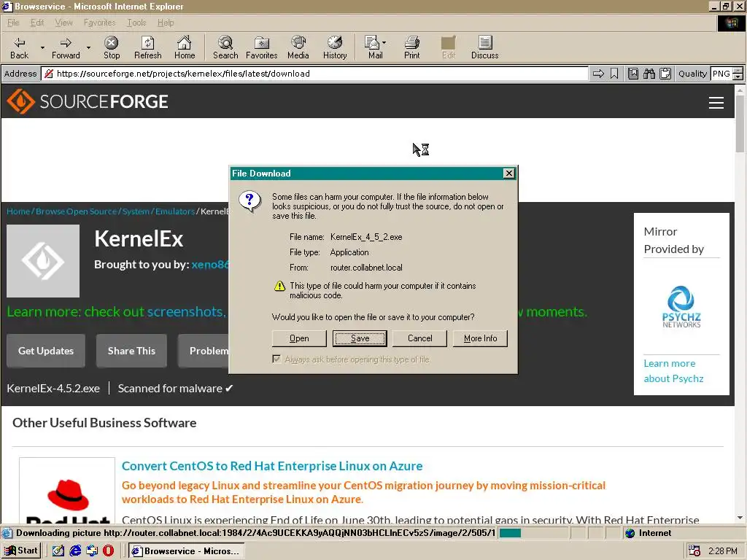Open Convert CentOS to Red Hat link
The height and width of the screenshot is (560, 747).
pyautogui.click(x=272, y=466)
